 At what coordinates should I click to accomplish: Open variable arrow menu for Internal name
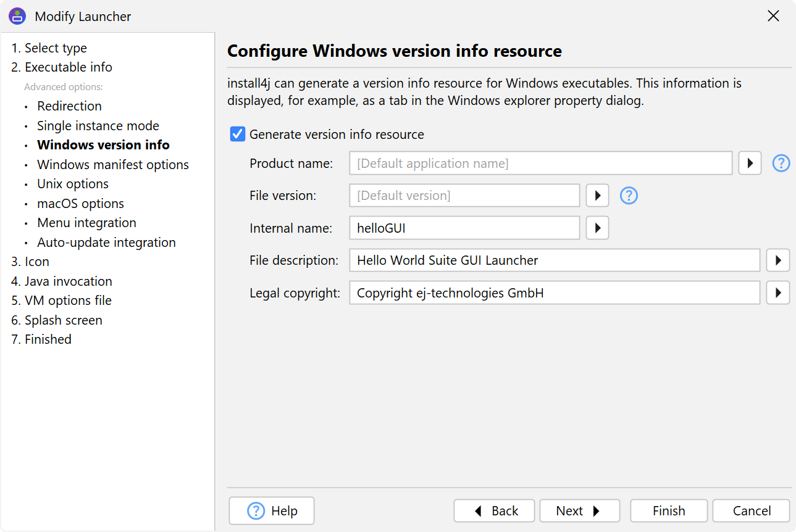[597, 228]
